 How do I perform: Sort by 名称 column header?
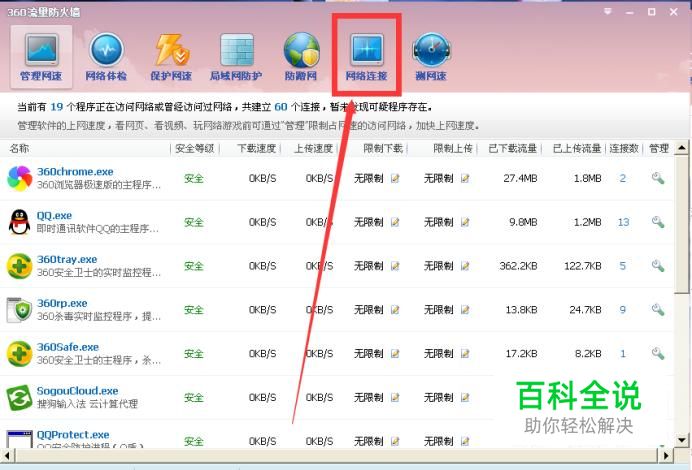point(19,149)
